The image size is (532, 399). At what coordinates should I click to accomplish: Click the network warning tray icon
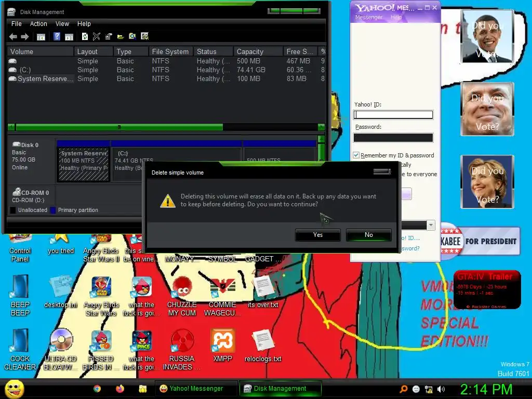click(429, 390)
